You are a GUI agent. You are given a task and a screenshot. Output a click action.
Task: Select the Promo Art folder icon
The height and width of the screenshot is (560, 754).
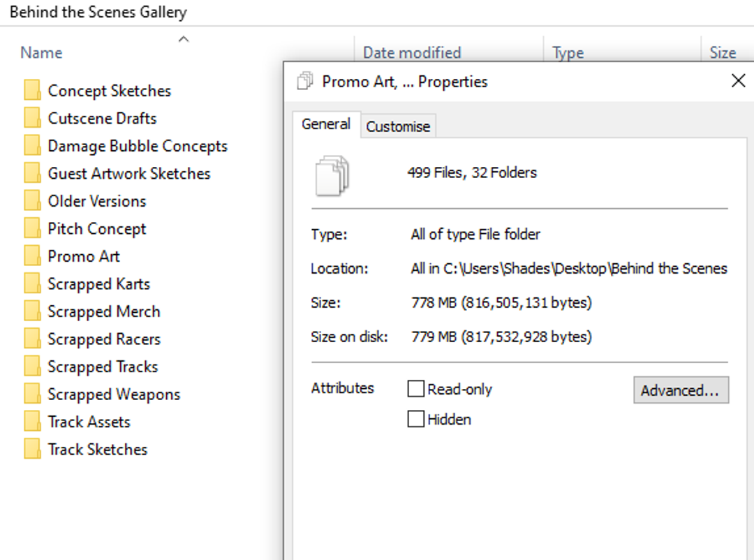coord(32,256)
